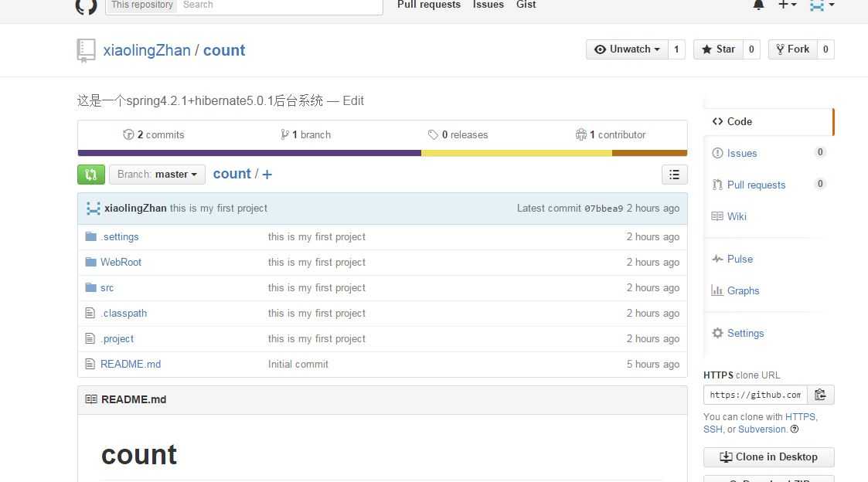This screenshot has width=868, height=482.
Task: Open the Code tab in the sidebar
Action: tap(769, 122)
